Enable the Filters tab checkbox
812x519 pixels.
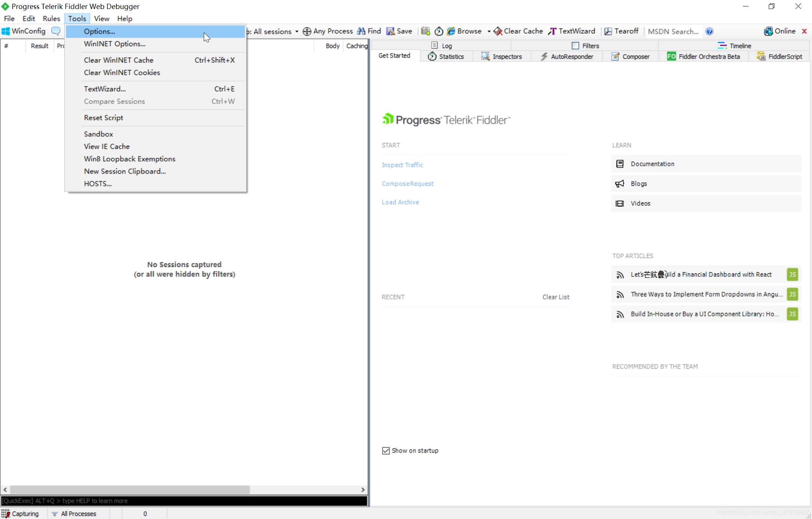pyautogui.click(x=575, y=46)
